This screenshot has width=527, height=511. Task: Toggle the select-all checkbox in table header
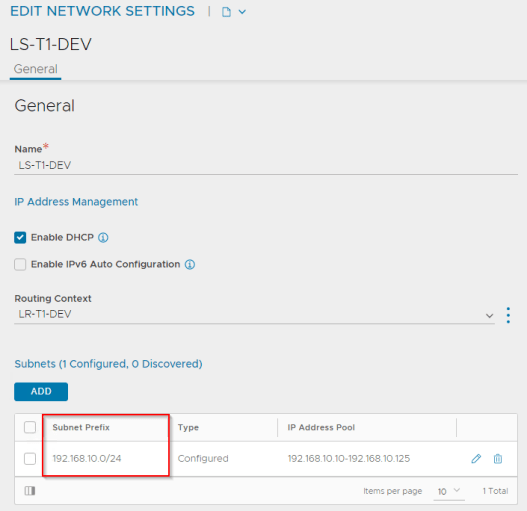point(30,427)
